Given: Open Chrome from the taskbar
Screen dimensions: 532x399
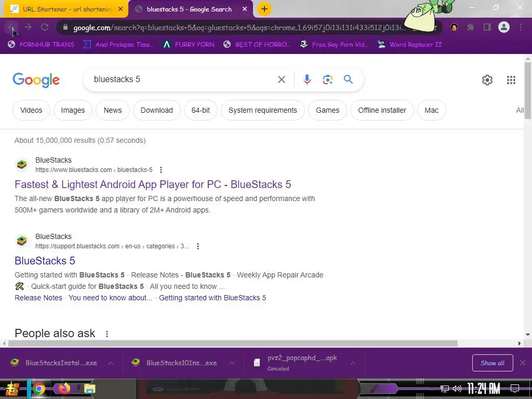Looking at the screenshot, I should 39,389.
